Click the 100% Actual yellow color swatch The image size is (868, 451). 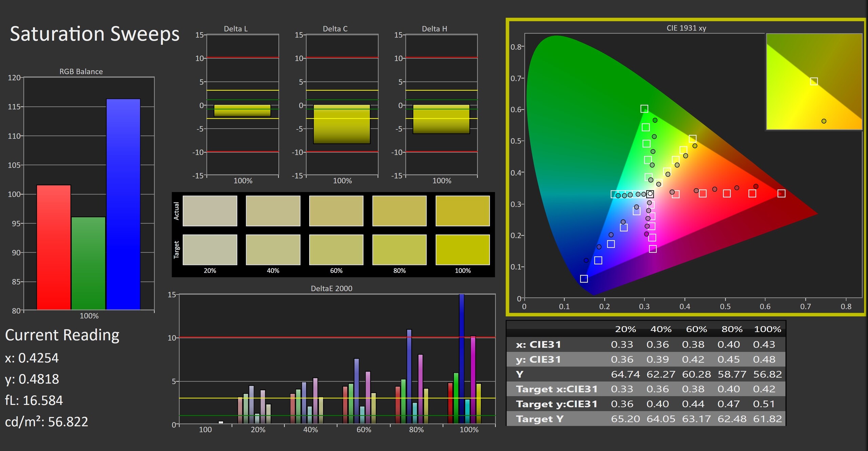tap(462, 211)
